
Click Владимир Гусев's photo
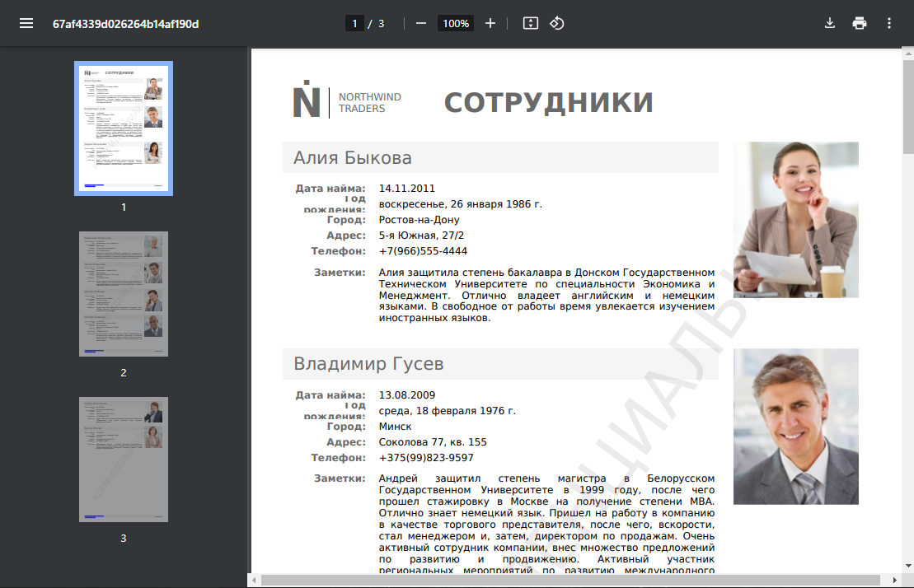tap(795, 427)
